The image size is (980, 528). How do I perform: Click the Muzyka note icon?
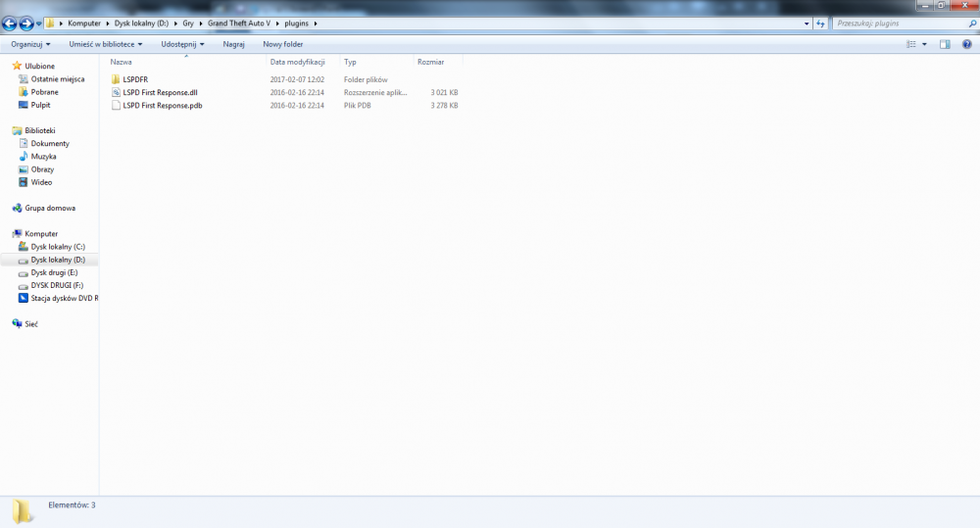point(24,156)
